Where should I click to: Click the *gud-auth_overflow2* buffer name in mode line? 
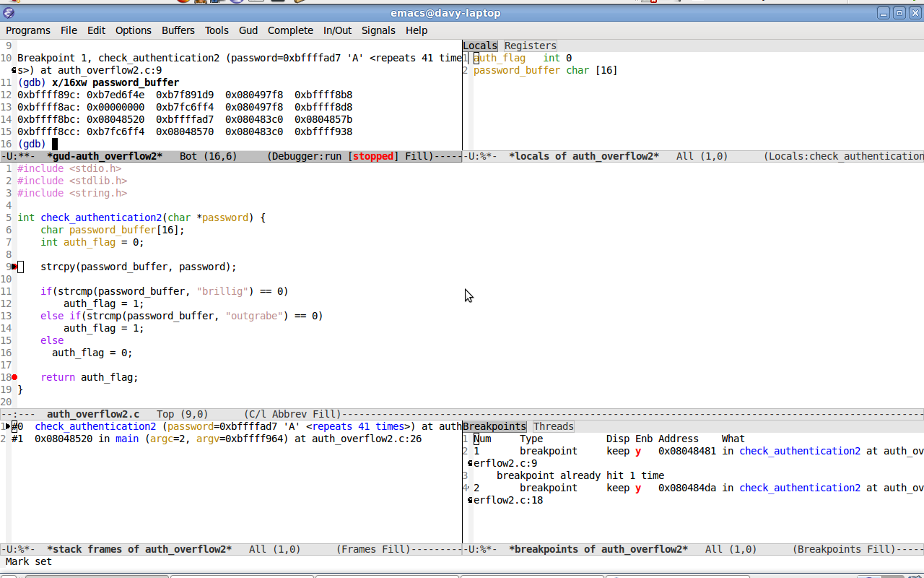105,156
